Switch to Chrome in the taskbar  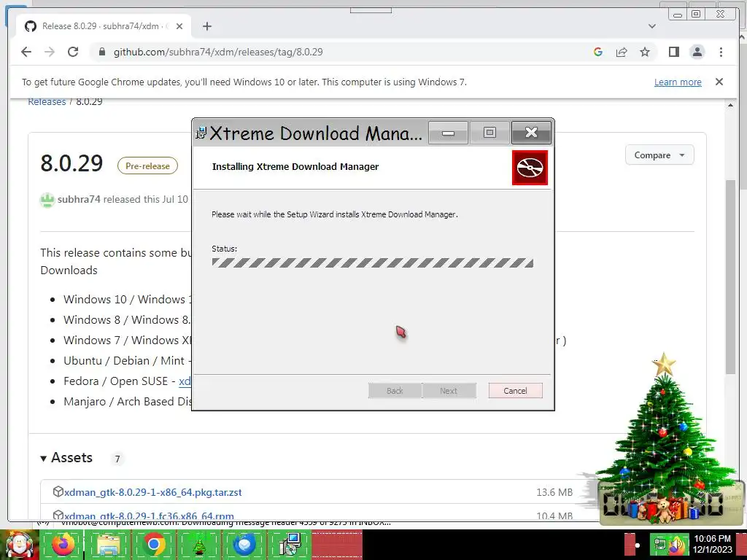(153, 545)
